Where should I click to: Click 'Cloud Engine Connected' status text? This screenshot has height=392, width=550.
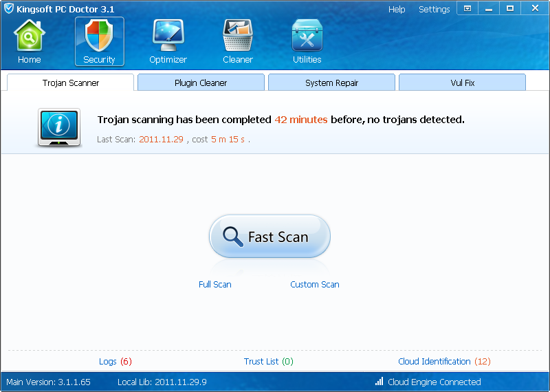pyautogui.click(x=434, y=382)
